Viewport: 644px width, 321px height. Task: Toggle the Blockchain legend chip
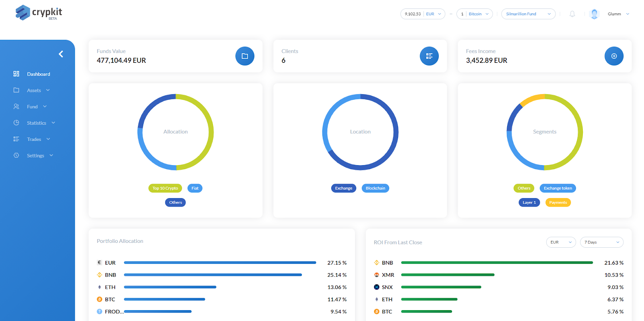(x=375, y=188)
